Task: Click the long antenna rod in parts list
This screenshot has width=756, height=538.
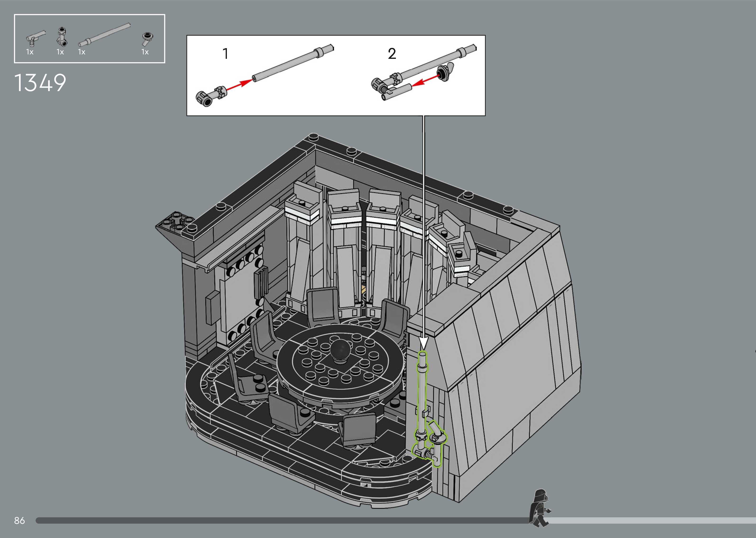Action: coord(104,34)
